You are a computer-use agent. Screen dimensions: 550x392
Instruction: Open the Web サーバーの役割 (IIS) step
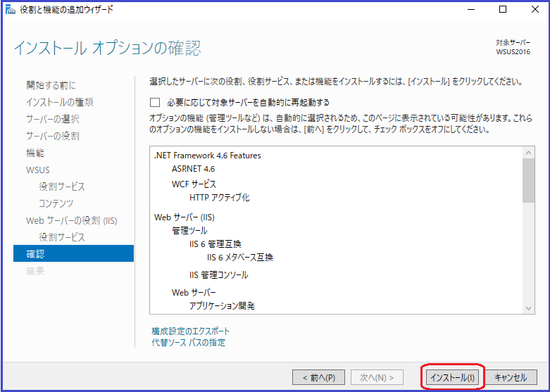pos(72,220)
